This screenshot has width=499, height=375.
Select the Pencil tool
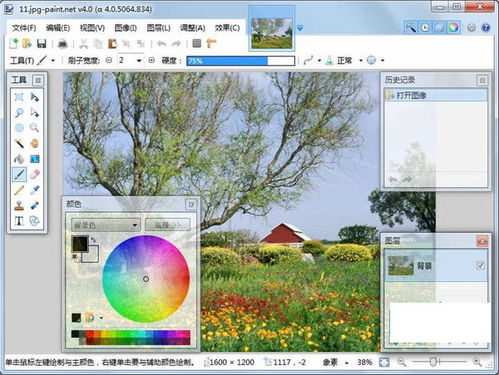coord(19,190)
